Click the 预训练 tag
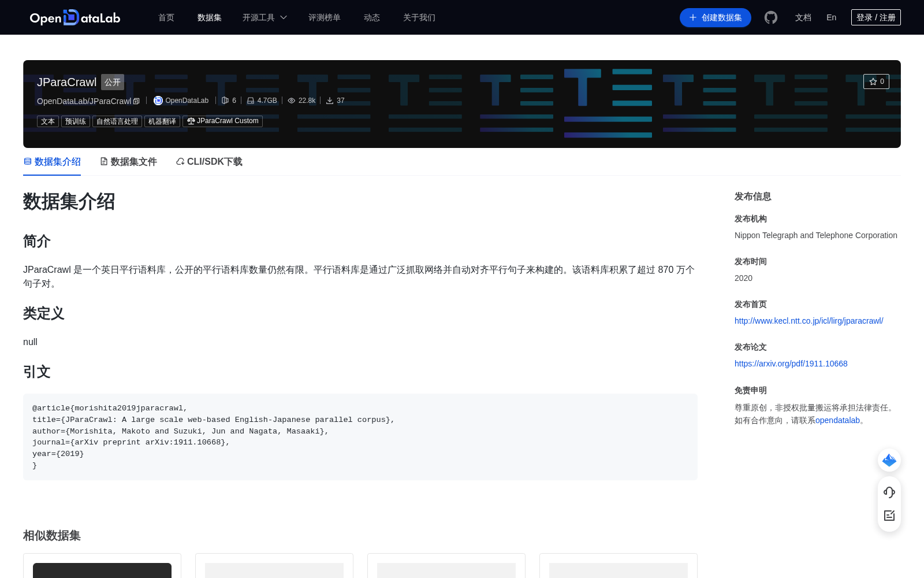924x578 pixels. click(76, 121)
